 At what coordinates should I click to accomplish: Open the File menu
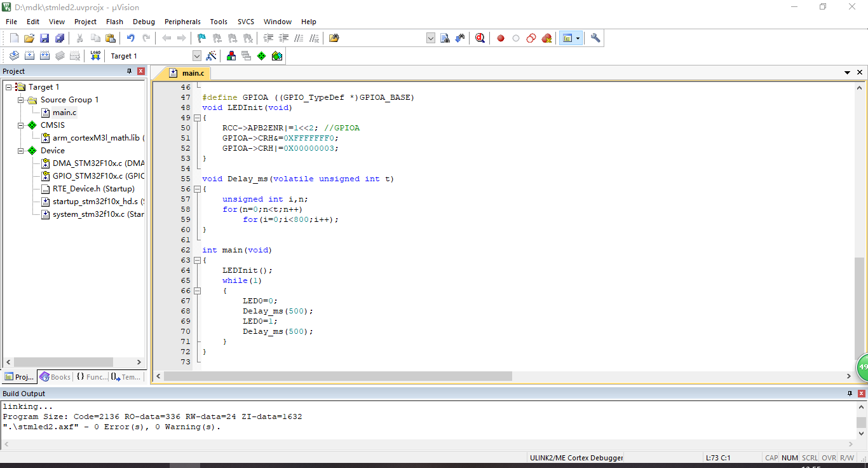(11, 22)
